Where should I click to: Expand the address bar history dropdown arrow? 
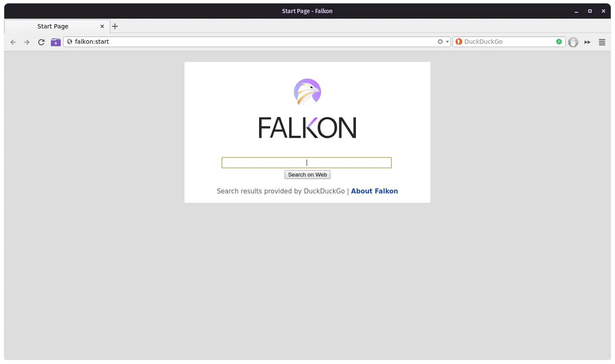click(x=447, y=42)
